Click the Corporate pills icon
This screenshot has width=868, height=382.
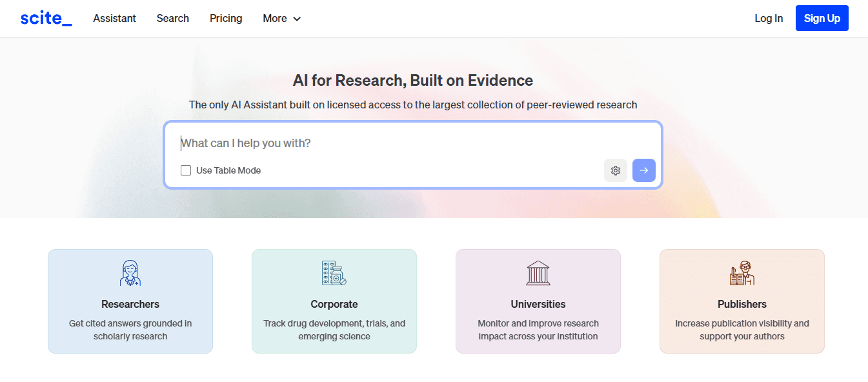click(x=334, y=273)
